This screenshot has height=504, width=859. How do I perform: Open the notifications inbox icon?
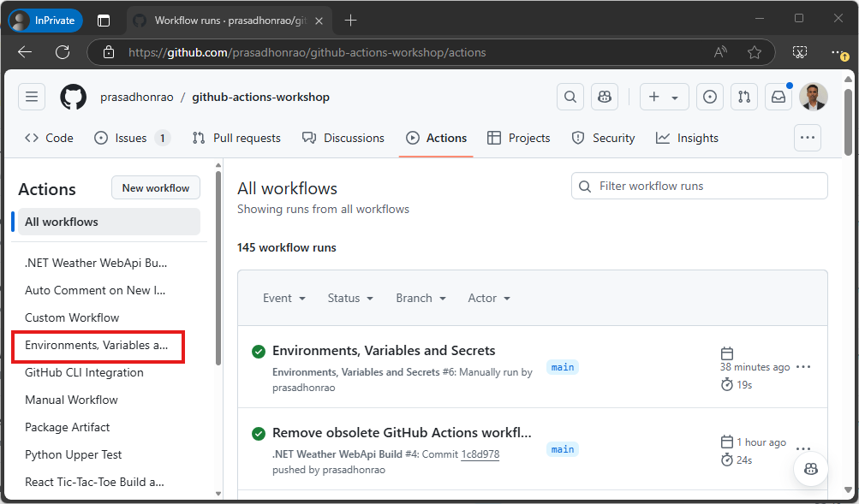click(778, 97)
